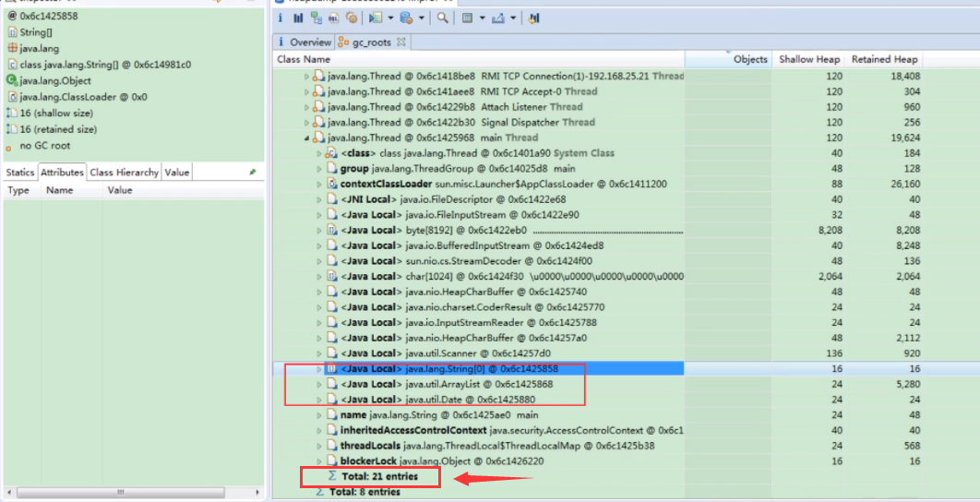Expand the Signal Dispatcher Thread node
980x502 pixels.
pos(307,123)
